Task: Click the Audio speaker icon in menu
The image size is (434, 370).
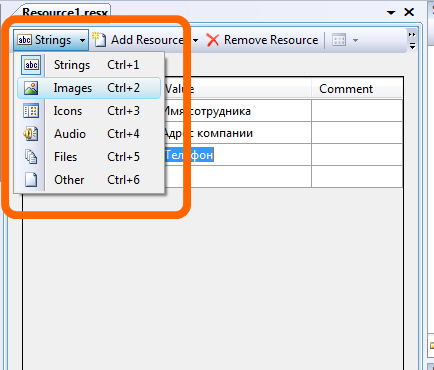Action: pos(31,134)
